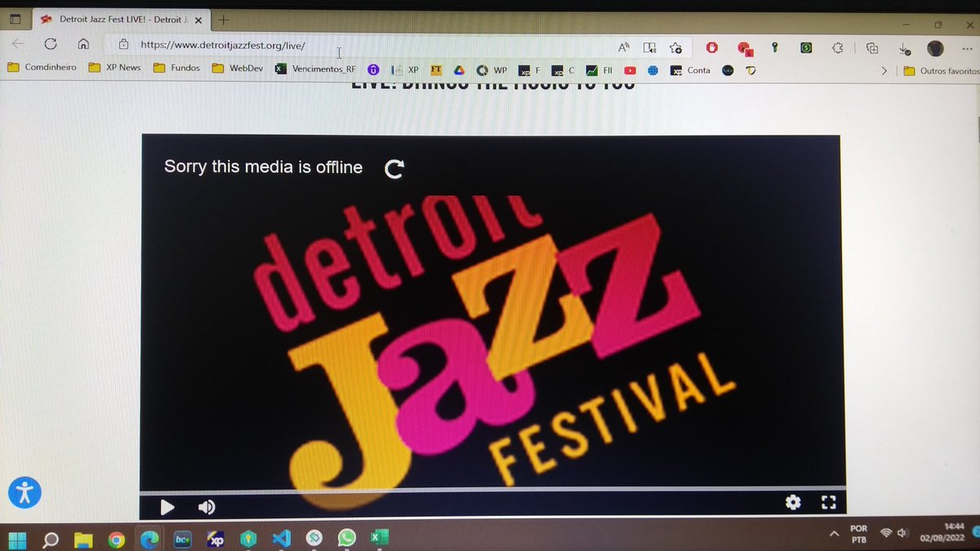The width and height of the screenshot is (980, 551).
Task: Click the reload media icon next to offline message
Action: [394, 168]
